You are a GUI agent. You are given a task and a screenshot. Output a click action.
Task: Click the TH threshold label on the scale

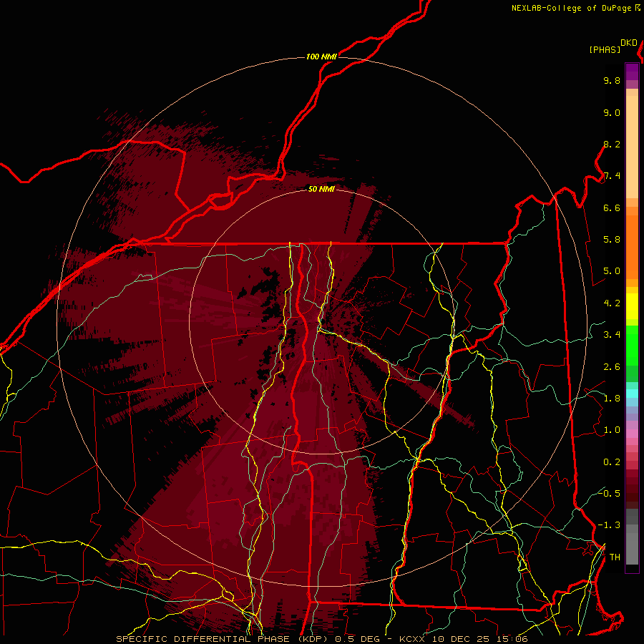coord(615,557)
